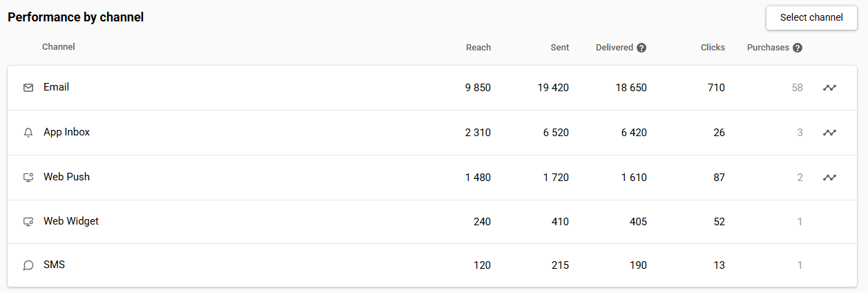This screenshot has height=293, width=868.
Task: Open trend chart for App Inbox row
Action: 829,133
